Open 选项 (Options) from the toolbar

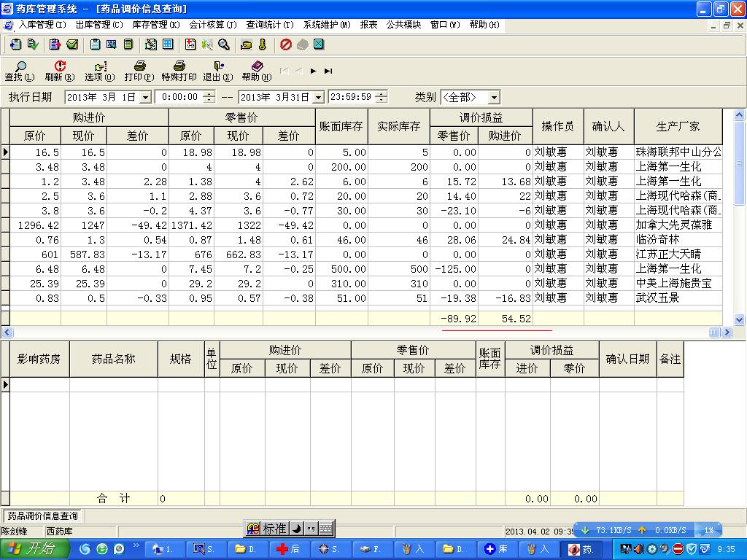[x=100, y=71]
